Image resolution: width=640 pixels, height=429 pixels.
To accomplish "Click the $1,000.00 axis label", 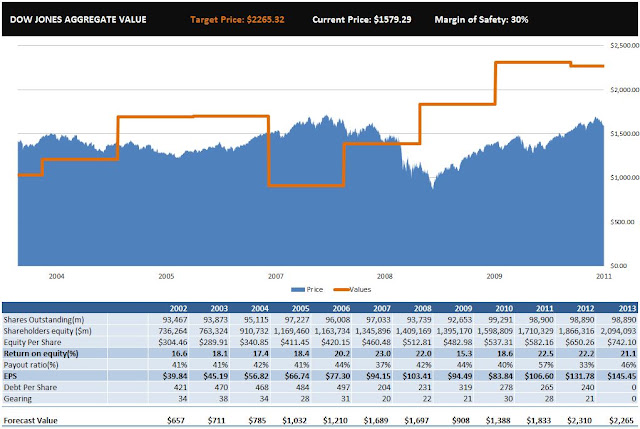I will click(x=624, y=178).
